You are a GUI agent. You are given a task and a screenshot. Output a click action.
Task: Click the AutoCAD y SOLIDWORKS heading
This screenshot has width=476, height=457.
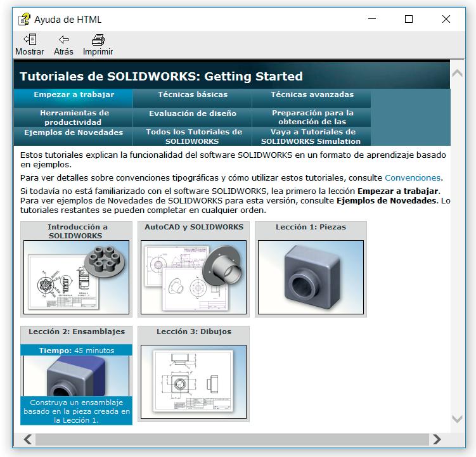[x=194, y=227]
